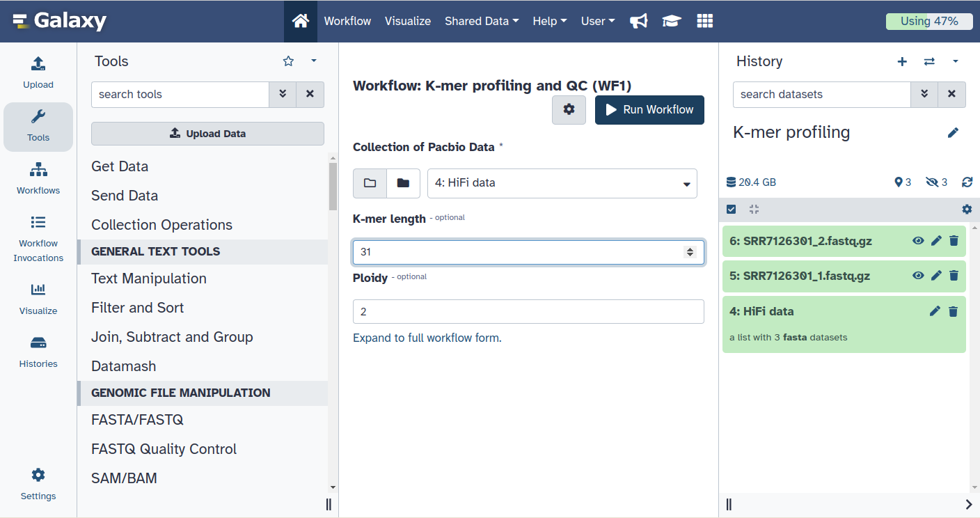Open the Upload icon in the sidebar
The height and width of the screenshot is (518, 980).
[x=38, y=73]
